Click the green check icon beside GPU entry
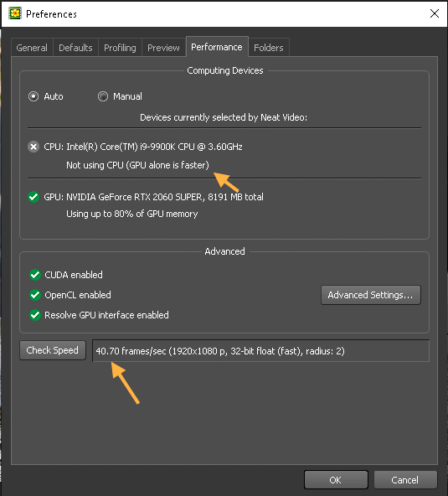Screen dimensions: 448x496 (x=33, y=197)
